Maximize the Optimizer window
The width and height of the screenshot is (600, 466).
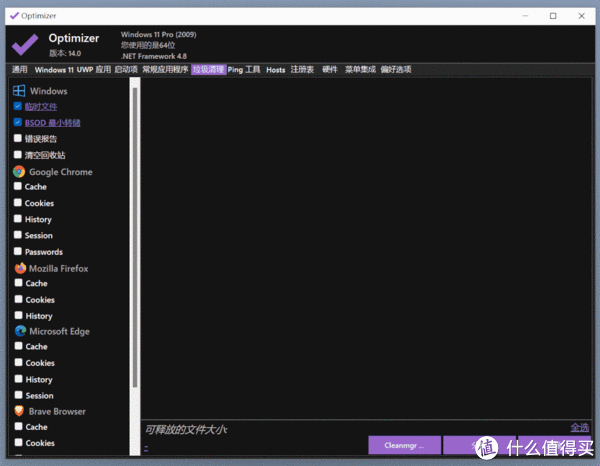tap(553, 16)
